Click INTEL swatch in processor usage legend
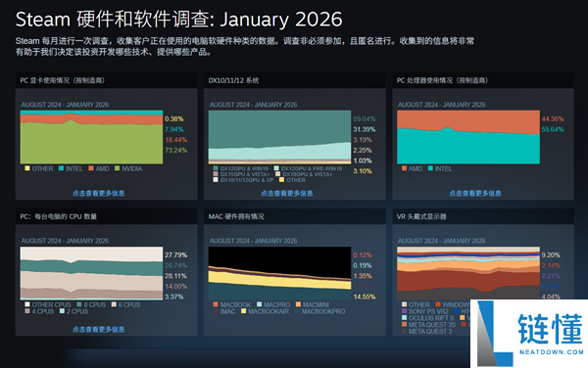 pyautogui.click(x=430, y=168)
